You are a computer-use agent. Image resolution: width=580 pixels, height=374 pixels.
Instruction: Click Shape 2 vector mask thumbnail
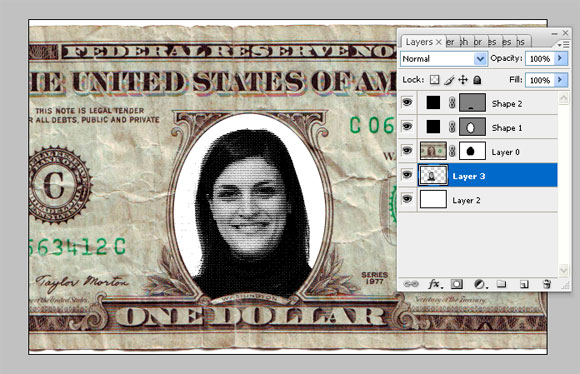(472, 102)
